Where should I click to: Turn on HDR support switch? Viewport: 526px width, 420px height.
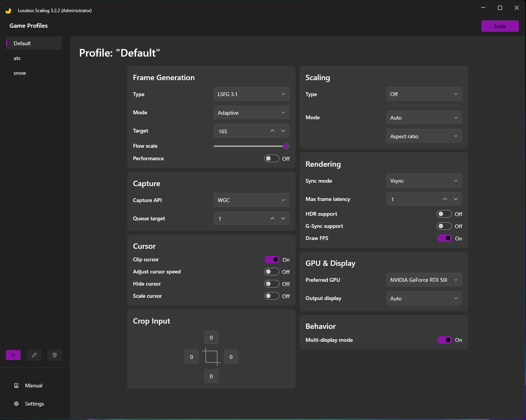point(444,214)
